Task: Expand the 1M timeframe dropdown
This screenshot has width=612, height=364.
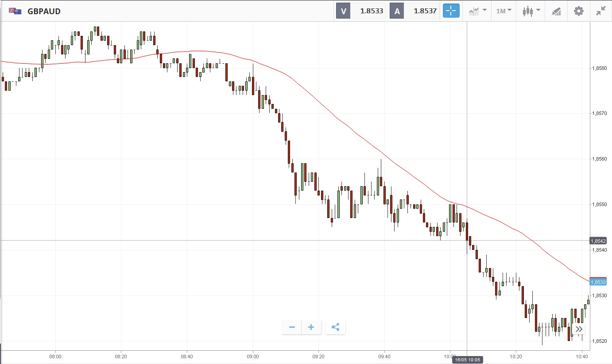Action: point(504,11)
